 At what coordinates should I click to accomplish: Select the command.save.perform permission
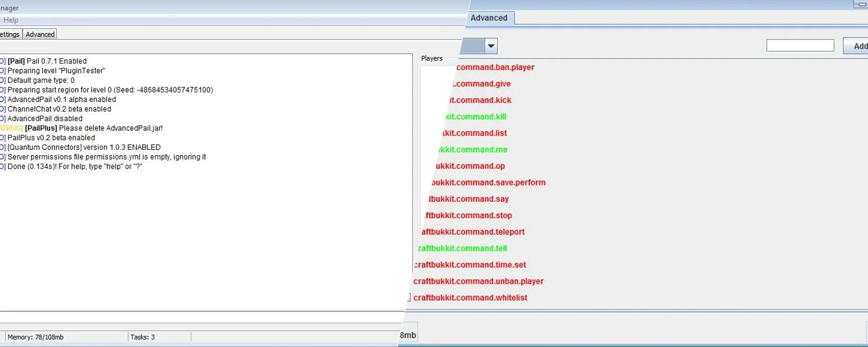[488, 183]
